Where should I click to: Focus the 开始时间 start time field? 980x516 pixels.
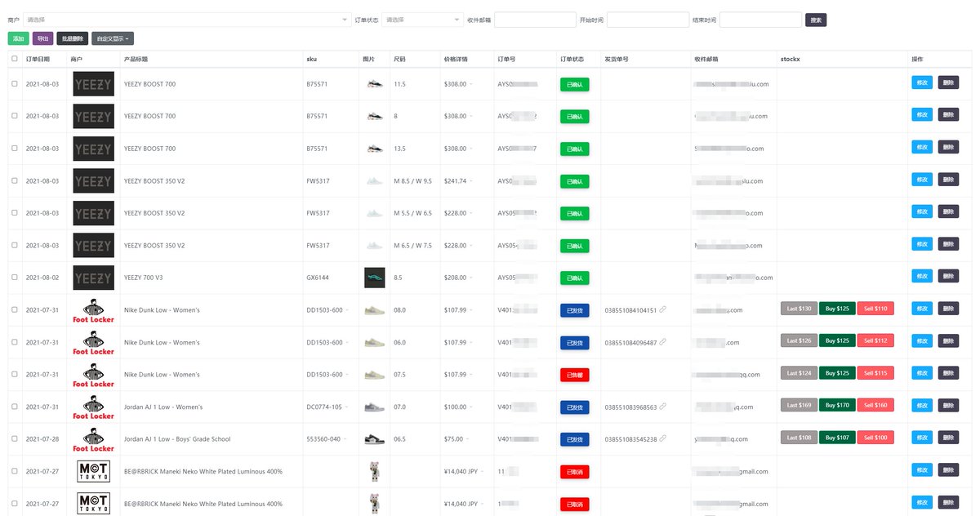(x=648, y=20)
